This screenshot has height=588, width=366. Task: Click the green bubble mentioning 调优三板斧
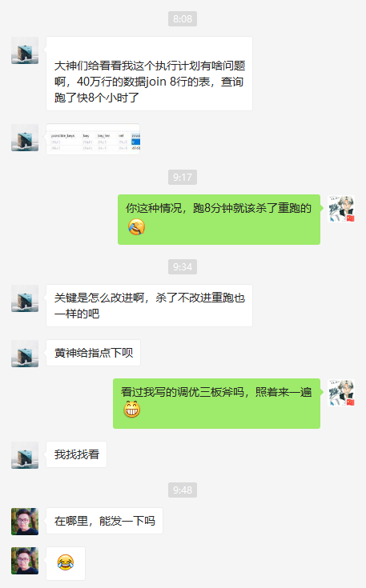[216, 403]
